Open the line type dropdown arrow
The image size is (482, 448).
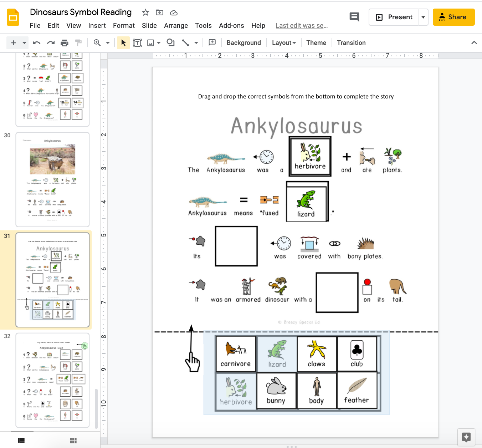click(x=196, y=43)
